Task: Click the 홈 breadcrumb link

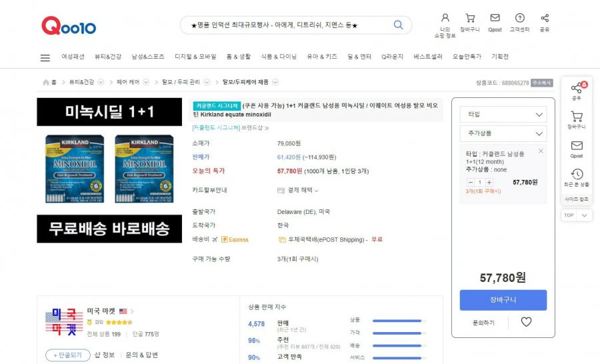Action: 54,82
